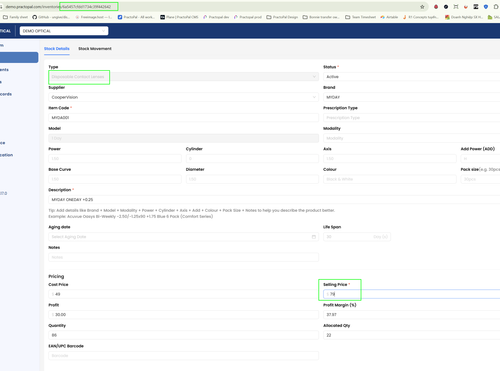Viewport: 500px width, 371px height.
Task: Open the Practopal prod bookmark
Action: 248,17
